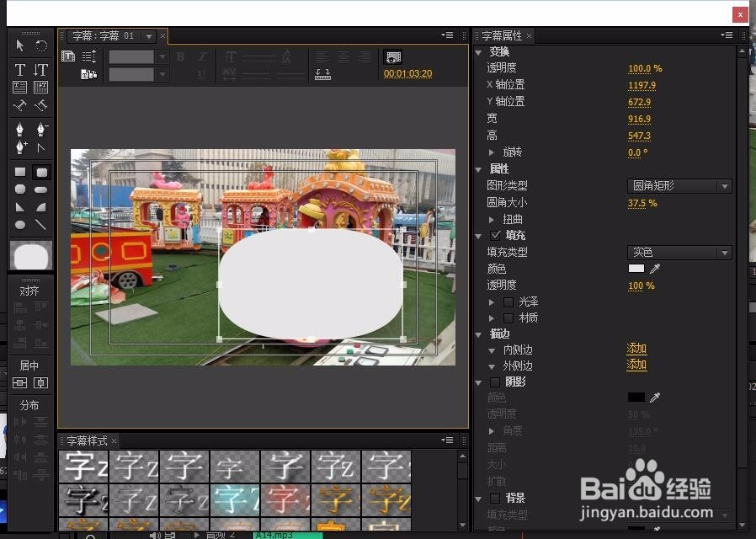The image size is (756, 539).
Task: Select the 字幕样式 tab
Action: tap(87, 440)
